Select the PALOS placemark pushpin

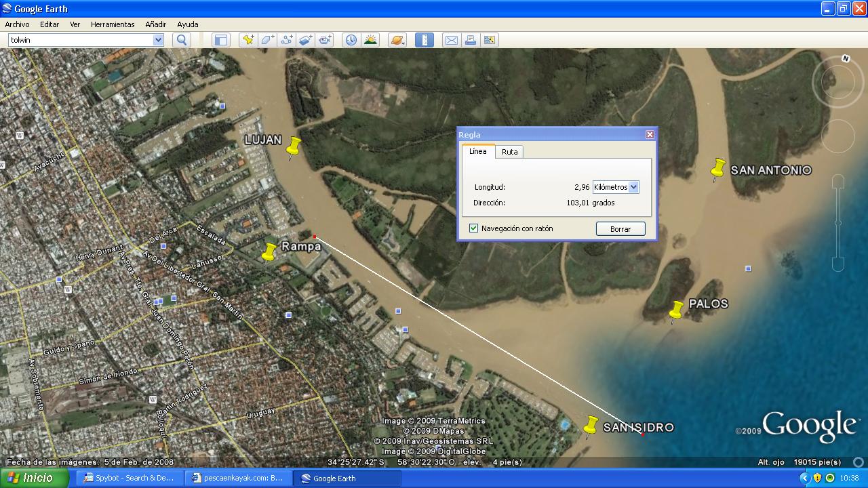(x=676, y=310)
